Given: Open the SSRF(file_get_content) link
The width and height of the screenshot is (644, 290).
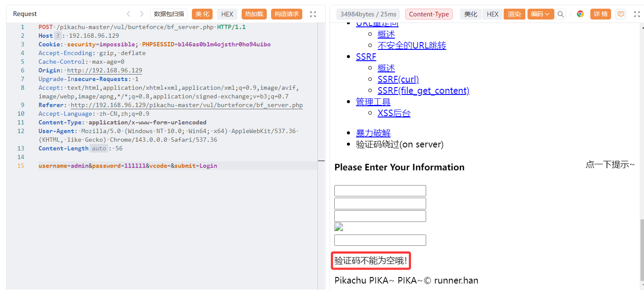Looking at the screenshot, I should click(x=424, y=91).
